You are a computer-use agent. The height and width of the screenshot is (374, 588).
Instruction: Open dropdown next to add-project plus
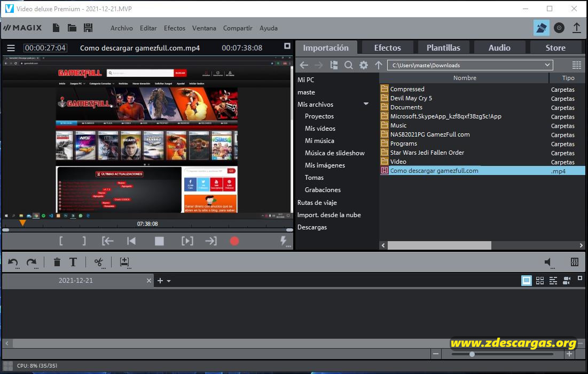[x=169, y=281]
